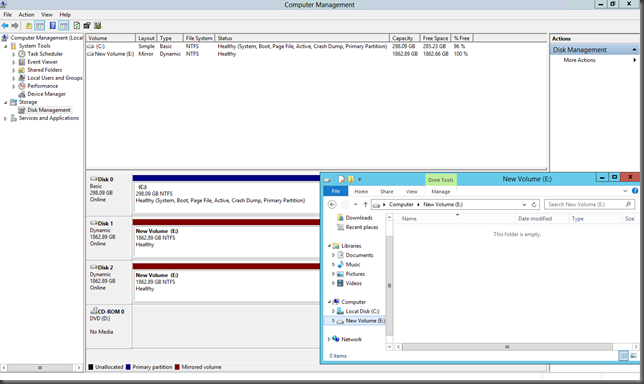Switch to the Explorer Share tab
Image resolution: width=644 pixels, height=384 pixels.
click(386, 191)
